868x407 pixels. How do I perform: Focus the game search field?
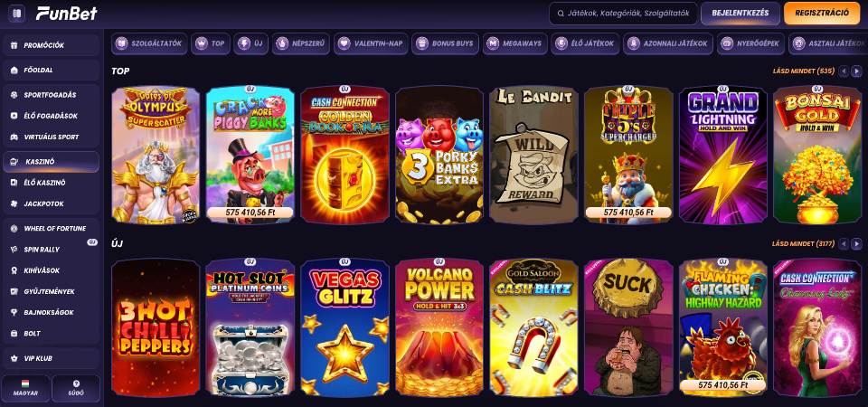tap(623, 14)
